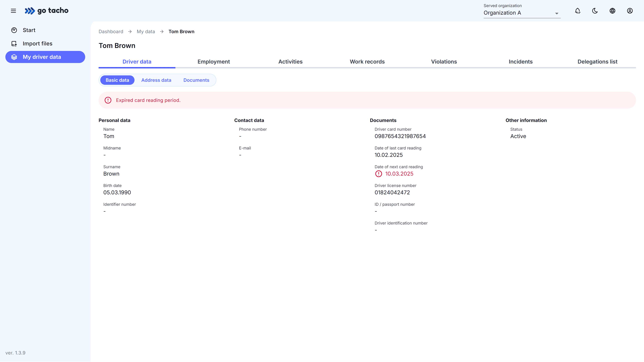Open the Work records tab
The height and width of the screenshot is (362, 644).
367,61
